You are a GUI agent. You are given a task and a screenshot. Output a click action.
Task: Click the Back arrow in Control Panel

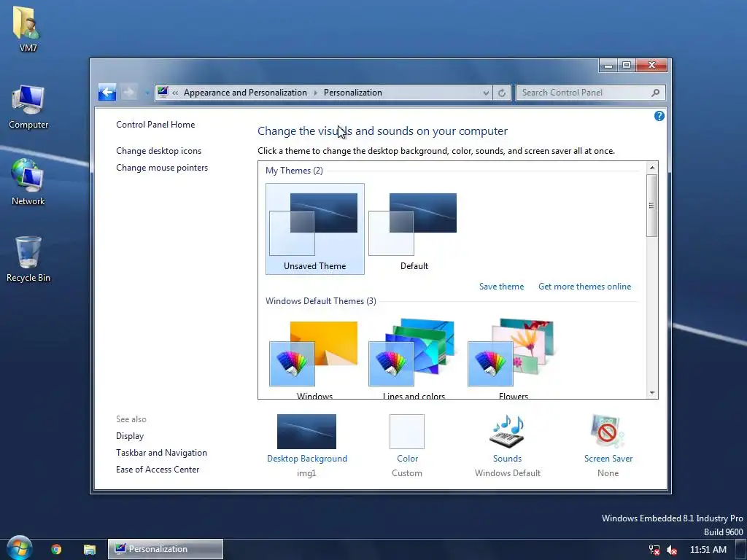[x=107, y=93]
